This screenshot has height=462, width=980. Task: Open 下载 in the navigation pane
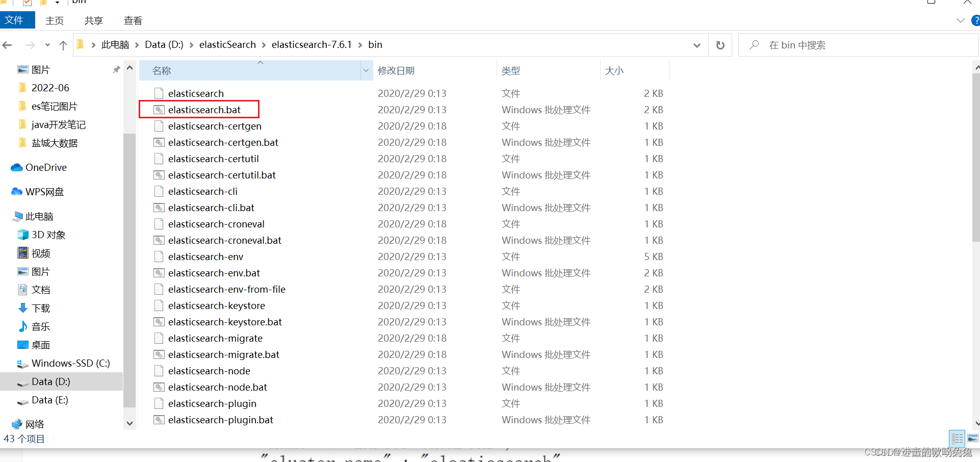click(x=41, y=308)
